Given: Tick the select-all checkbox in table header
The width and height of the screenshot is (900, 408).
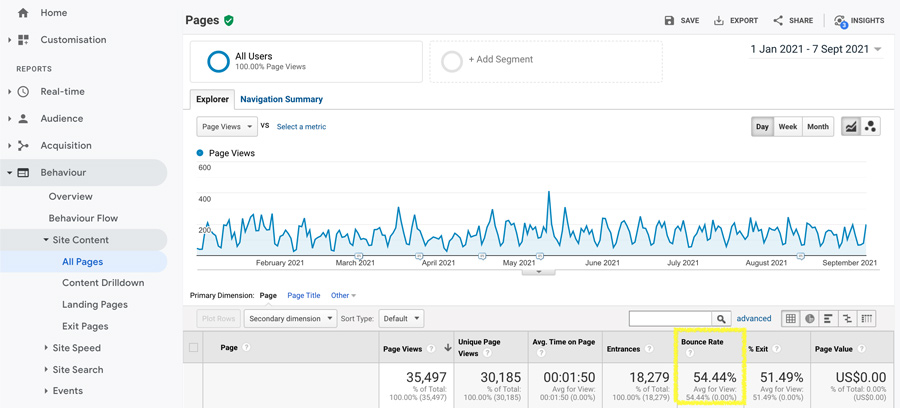Looking at the screenshot, I should 194,348.
